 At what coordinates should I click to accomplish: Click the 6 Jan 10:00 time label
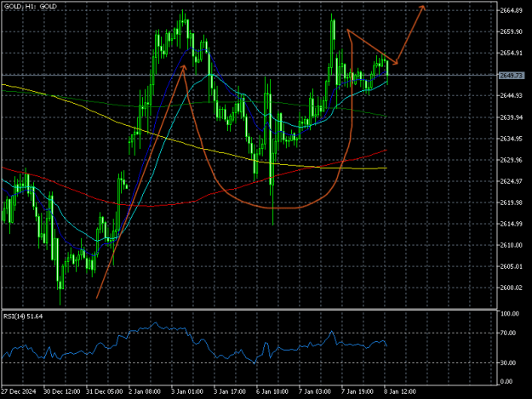[272, 392]
